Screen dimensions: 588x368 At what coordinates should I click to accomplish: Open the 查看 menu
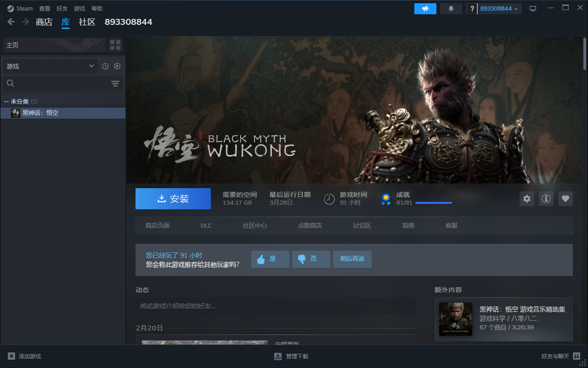click(45, 9)
